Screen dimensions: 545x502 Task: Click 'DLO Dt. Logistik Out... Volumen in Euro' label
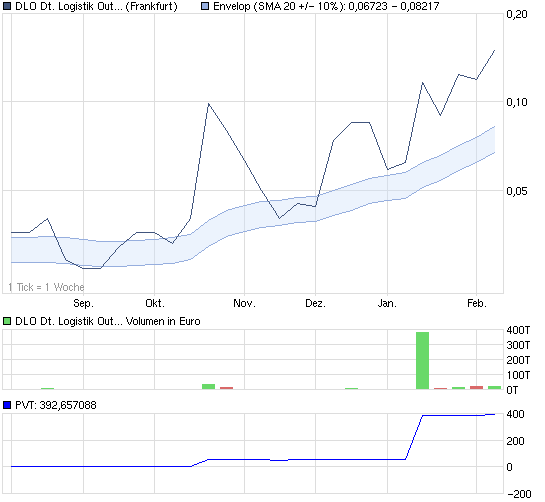(108, 321)
